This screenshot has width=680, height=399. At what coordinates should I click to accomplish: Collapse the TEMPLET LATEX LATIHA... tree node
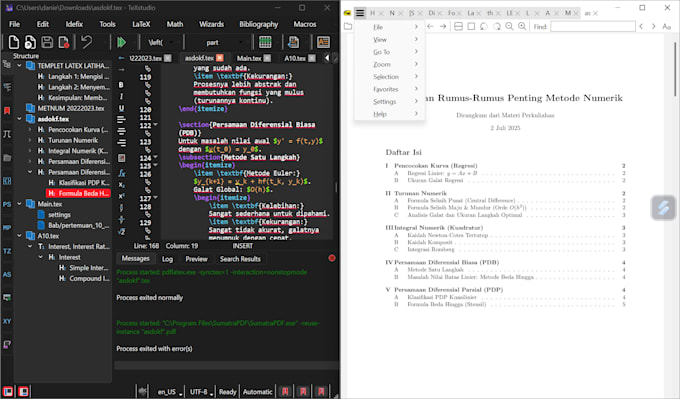point(20,66)
